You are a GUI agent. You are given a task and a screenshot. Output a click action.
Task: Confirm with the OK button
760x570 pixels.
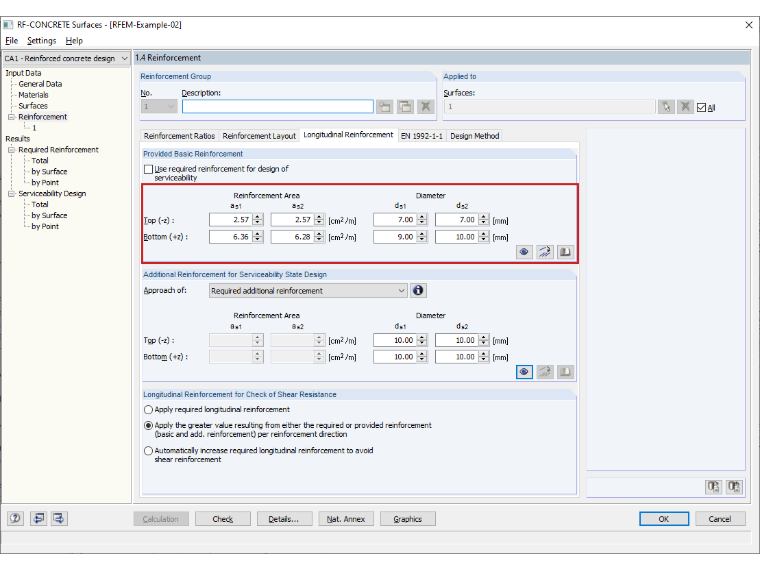664,519
